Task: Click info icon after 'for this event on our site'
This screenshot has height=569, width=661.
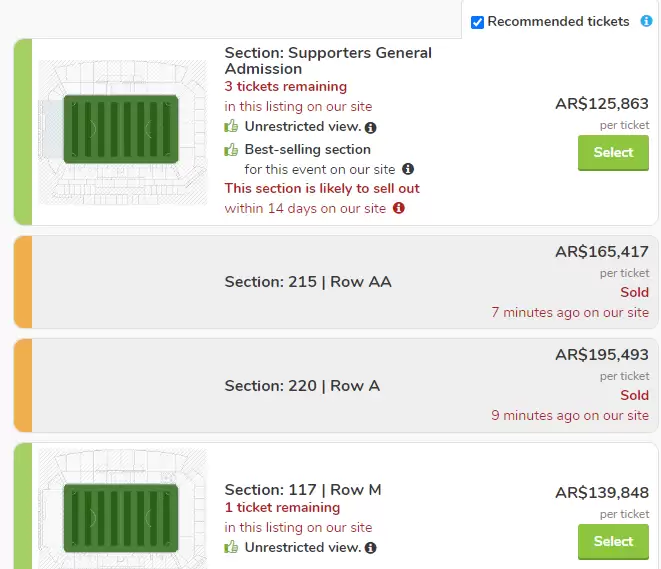Action: pos(408,169)
